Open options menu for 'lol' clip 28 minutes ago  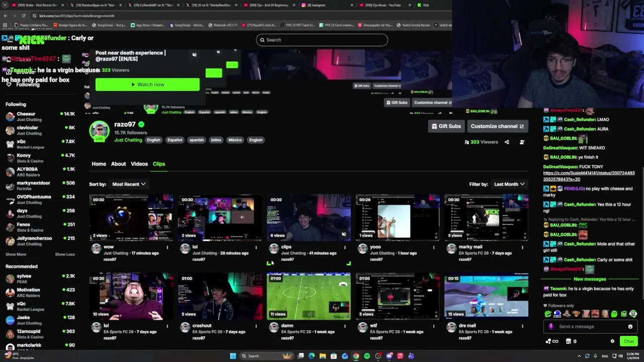coord(256,247)
